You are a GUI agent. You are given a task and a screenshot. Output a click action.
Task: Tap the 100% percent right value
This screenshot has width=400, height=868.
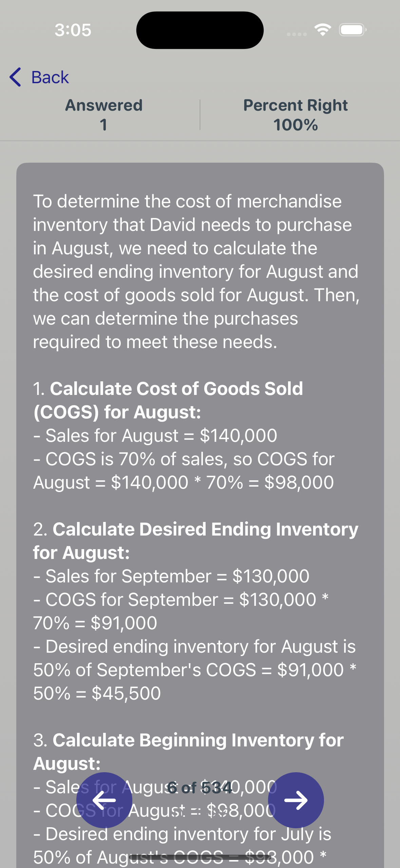tap(296, 125)
